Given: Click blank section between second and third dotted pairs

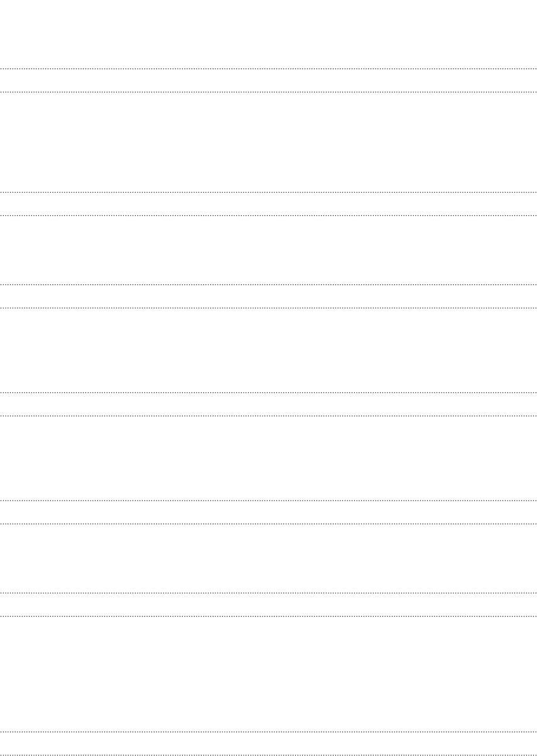Looking at the screenshot, I should point(268,251).
